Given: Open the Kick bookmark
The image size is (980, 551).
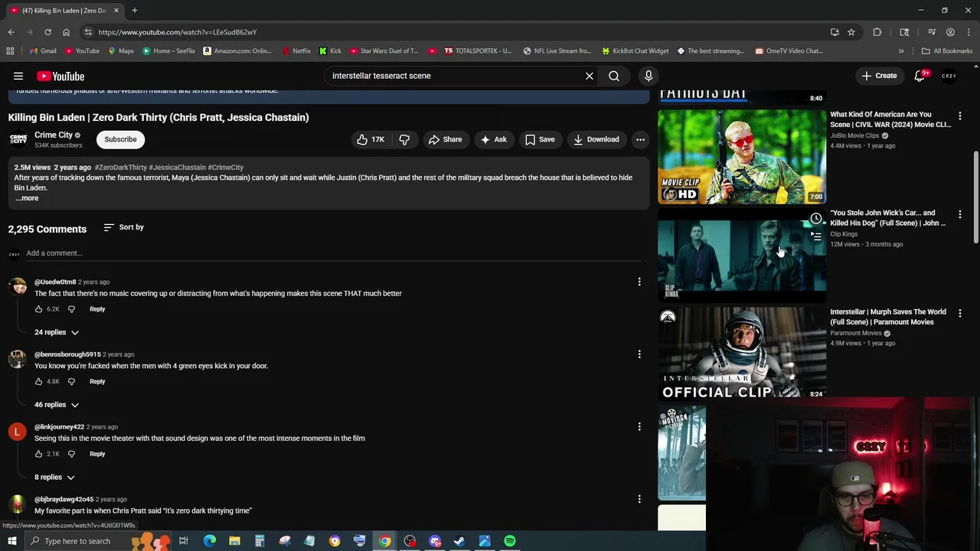Looking at the screenshot, I should [330, 51].
